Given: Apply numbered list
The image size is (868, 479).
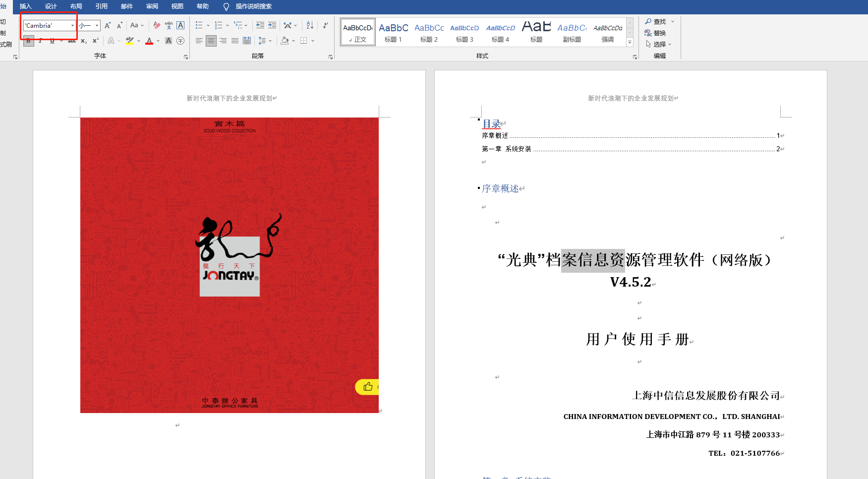Looking at the screenshot, I should [219, 25].
